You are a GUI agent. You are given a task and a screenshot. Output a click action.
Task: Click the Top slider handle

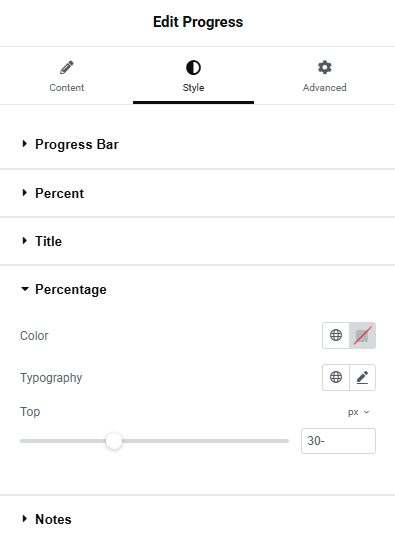click(x=114, y=441)
